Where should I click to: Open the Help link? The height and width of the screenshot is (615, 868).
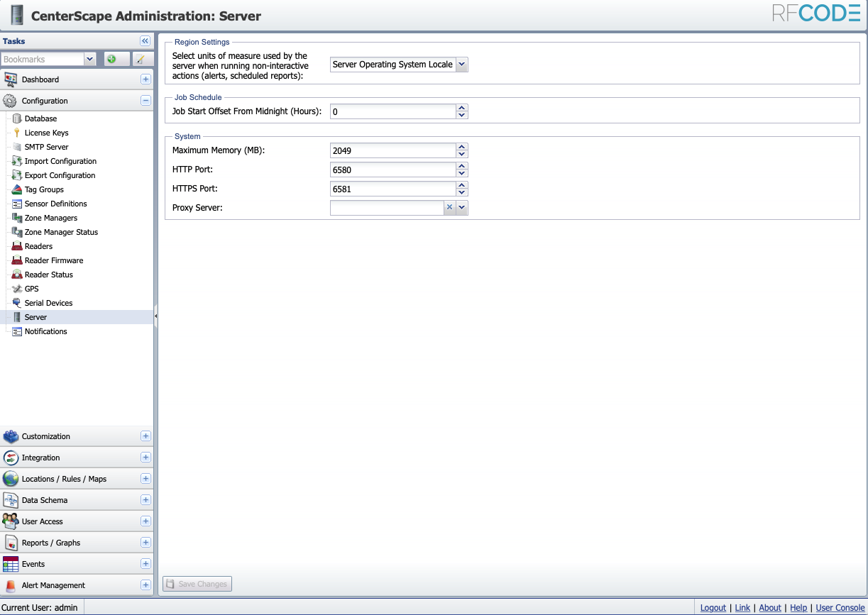coord(798,608)
